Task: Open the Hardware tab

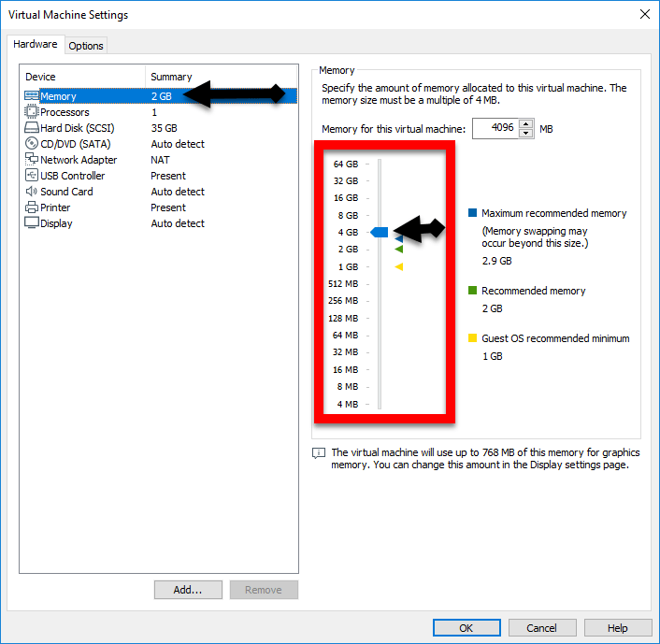Action: coord(36,45)
